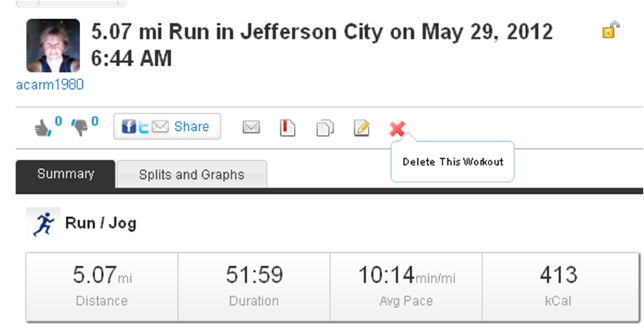The width and height of the screenshot is (644, 335).
Task: Click the Share link
Action: (191, 127)
